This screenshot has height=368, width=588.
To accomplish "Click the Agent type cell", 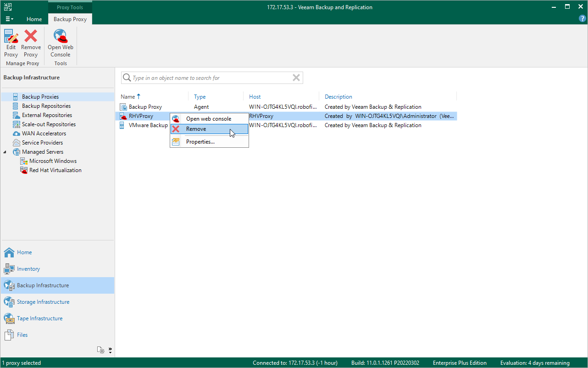I will [x=201, y=107].
